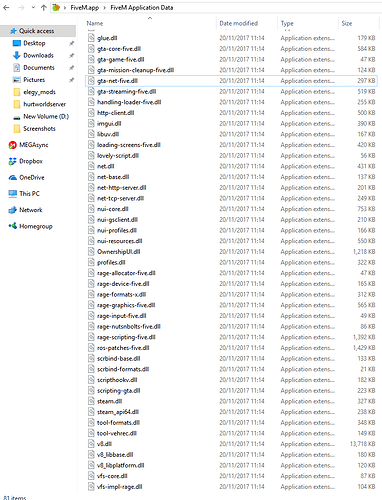Open This PC in navigation pane
Screen dimensions: 382x500
29,194
